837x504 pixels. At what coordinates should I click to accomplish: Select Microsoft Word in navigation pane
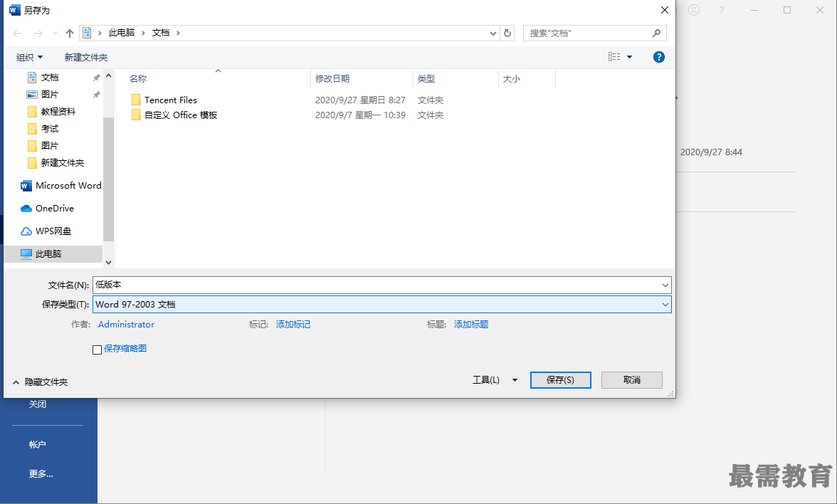click(61, 186)
